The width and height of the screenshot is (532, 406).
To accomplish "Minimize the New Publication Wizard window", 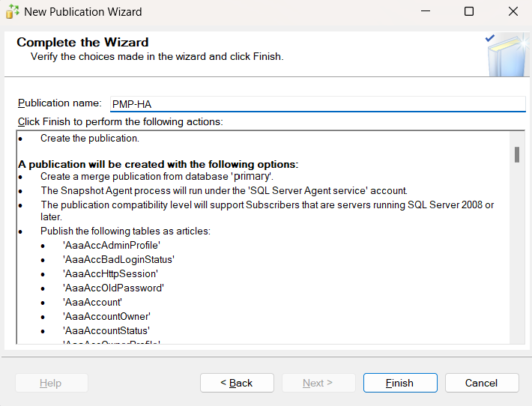I will tap(425, 11).
